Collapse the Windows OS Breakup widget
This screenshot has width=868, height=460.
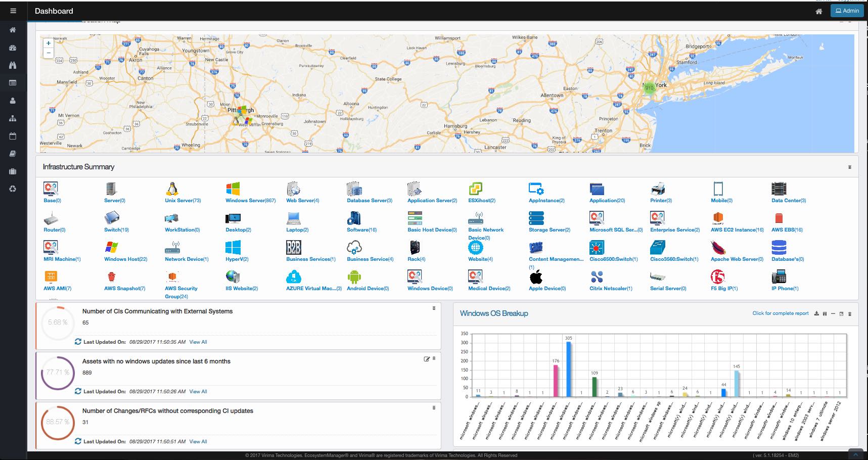click(832, 313)
